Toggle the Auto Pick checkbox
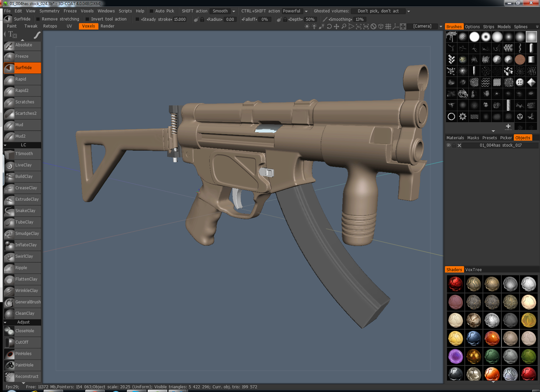 click(x=152, y=11)
